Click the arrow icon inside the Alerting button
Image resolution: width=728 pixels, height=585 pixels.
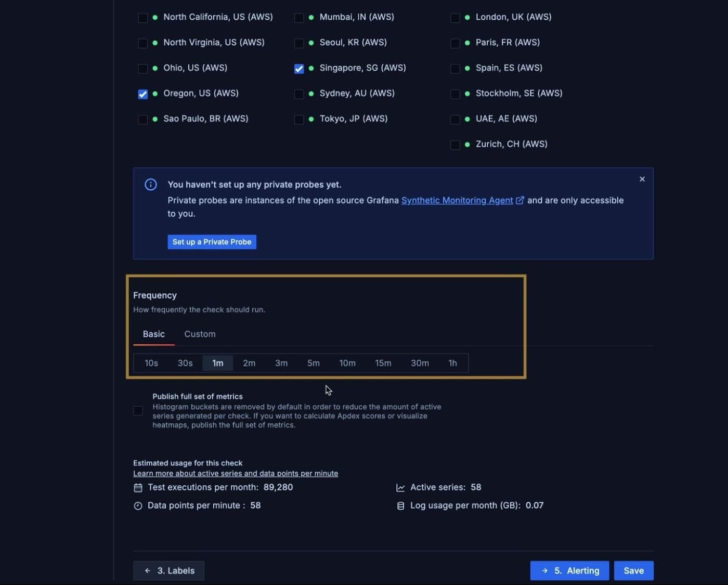point(544,570)
